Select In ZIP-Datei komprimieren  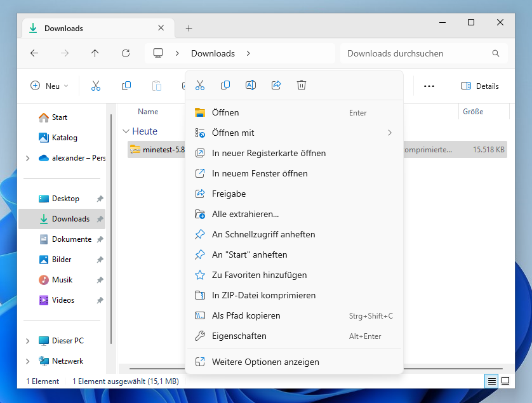tap(294, 296)
